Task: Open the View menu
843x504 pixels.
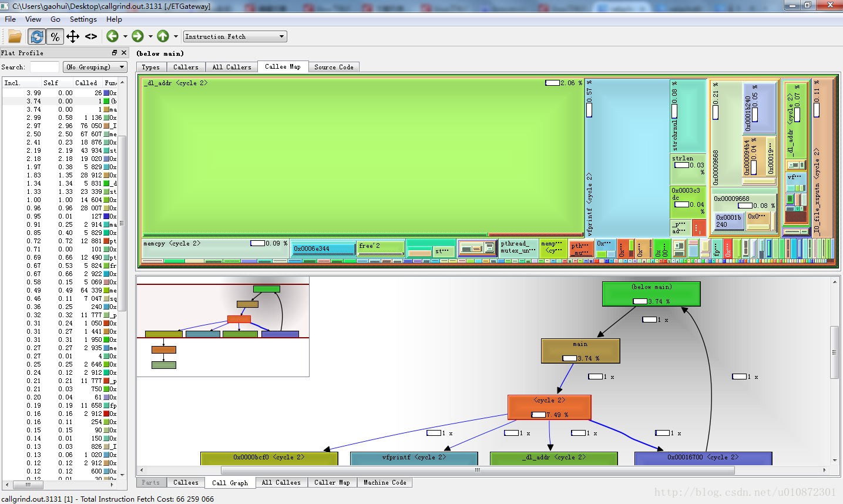Action: [x=33, y=19]
